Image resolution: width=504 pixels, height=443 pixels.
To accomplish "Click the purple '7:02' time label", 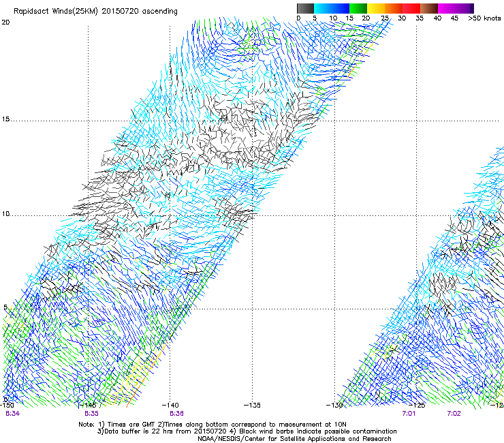I will point(454,414).
